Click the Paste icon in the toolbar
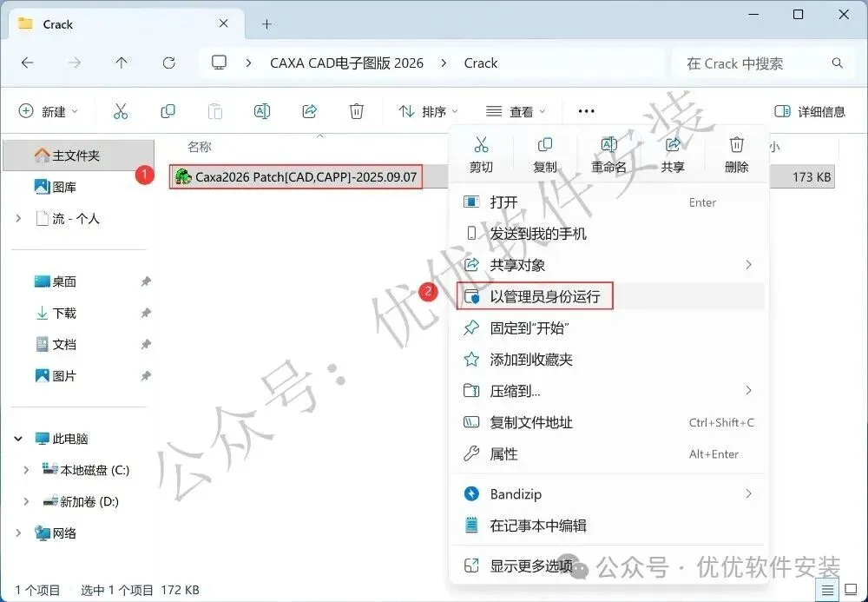 tap(214, 111)
